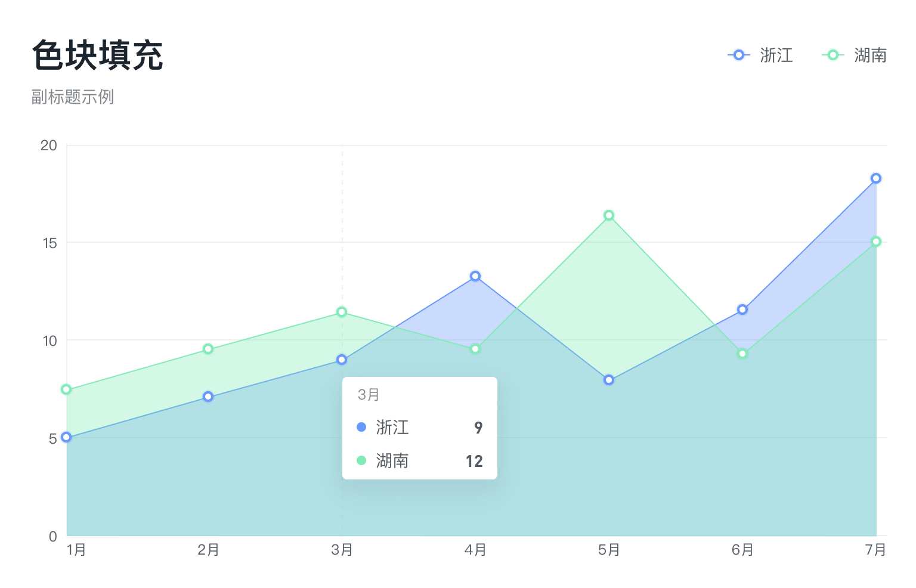Click the y-axis label 15

pos(49,243)
